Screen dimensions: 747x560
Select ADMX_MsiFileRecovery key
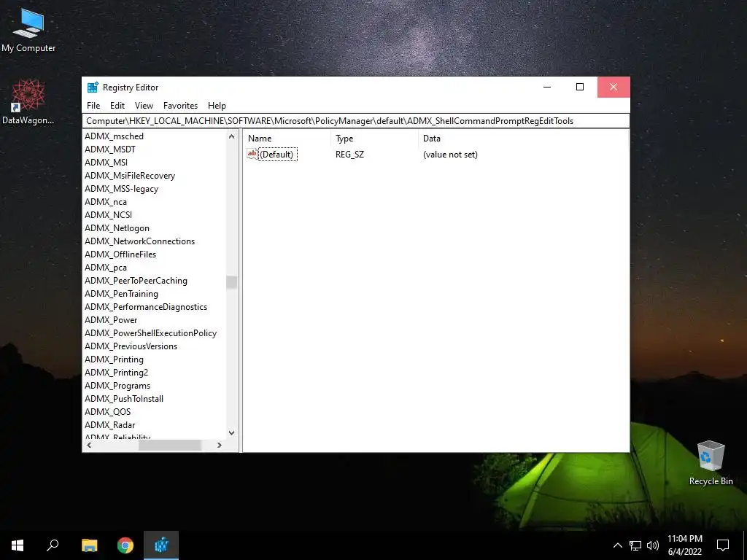point(130,176)
